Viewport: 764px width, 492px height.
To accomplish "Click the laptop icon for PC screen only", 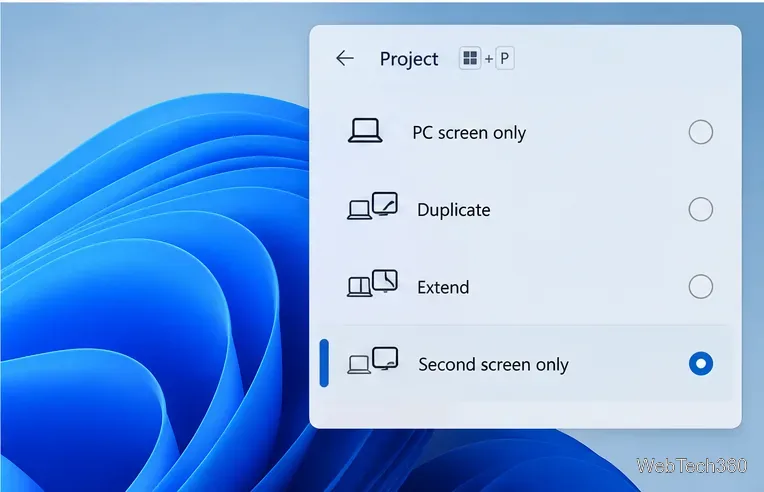I will (365, 131).
